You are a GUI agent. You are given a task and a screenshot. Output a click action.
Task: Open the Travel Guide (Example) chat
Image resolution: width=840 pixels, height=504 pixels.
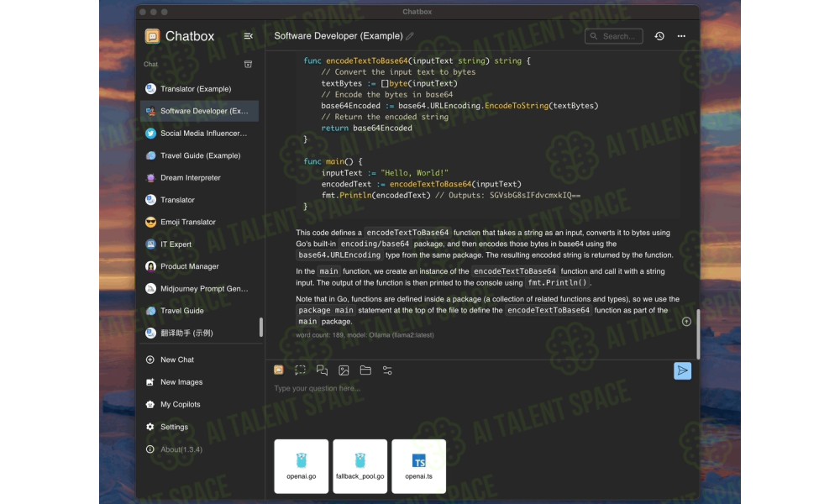pos(199,155)
